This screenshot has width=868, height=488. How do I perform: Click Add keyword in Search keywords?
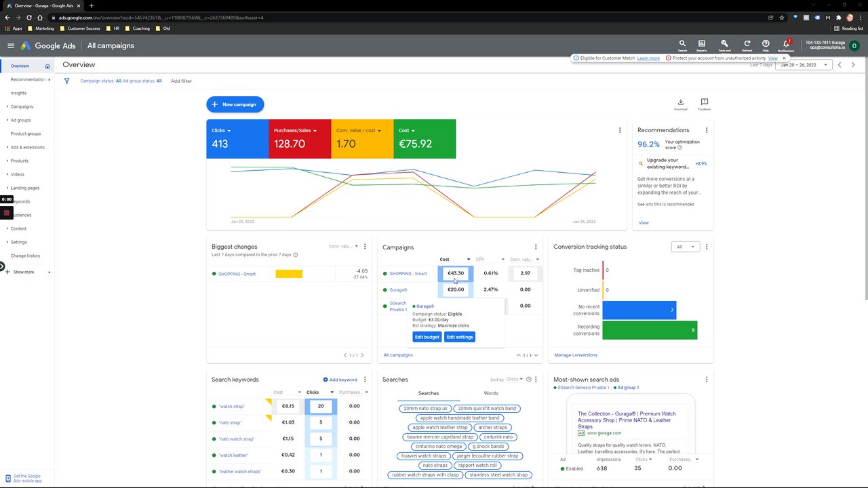pos(340,380)
